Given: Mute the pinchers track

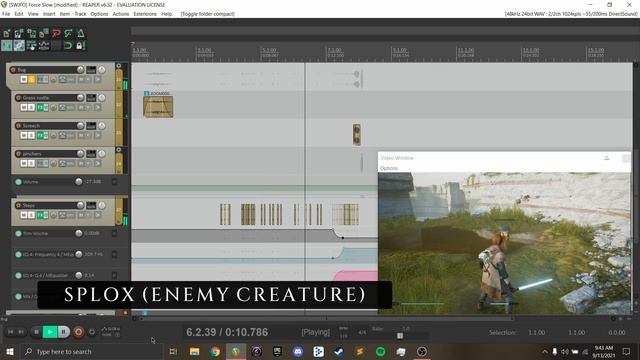Looking at the screenshot, I should pyautogui.click(x=24, y=163).
